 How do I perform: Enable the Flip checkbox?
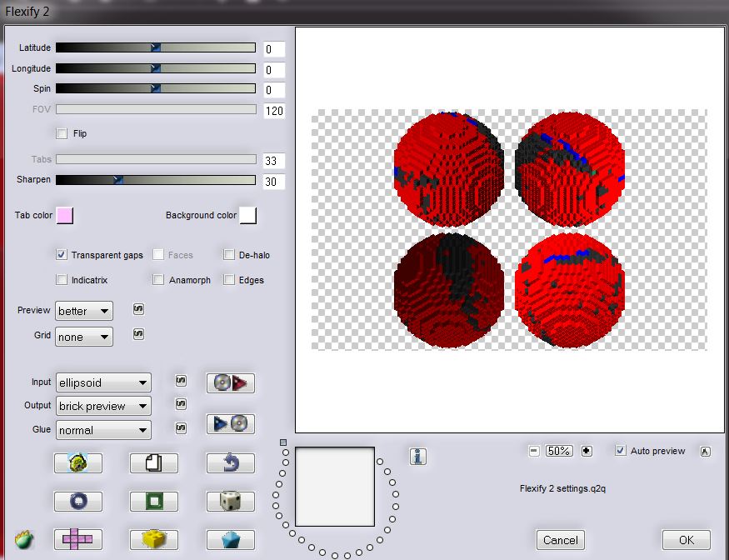[x=62, y=133]
